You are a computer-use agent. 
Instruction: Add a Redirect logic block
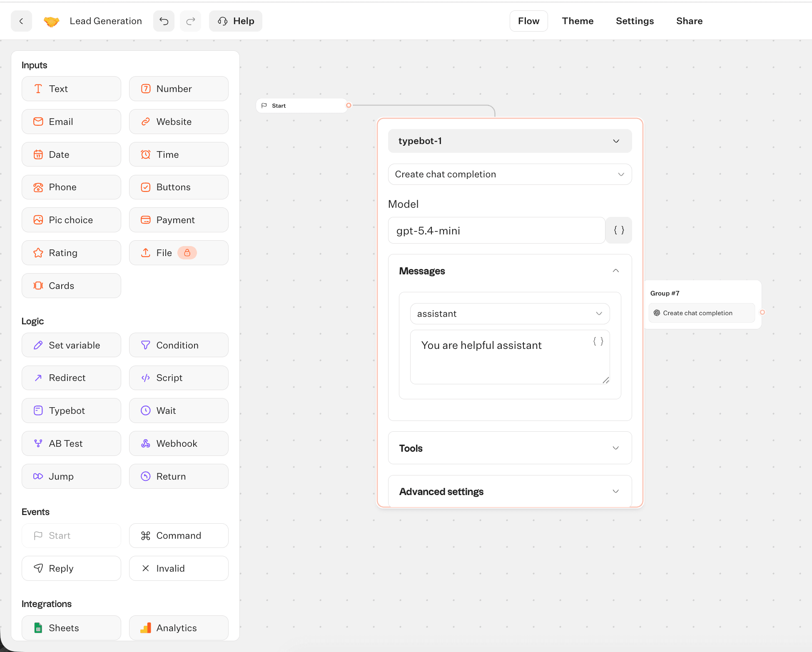71,378
